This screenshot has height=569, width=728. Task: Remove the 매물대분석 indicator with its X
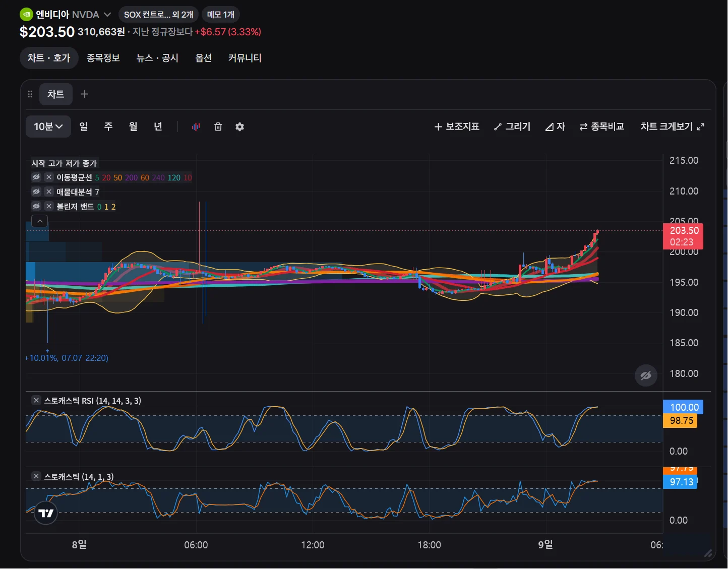(x=49, y=192)
